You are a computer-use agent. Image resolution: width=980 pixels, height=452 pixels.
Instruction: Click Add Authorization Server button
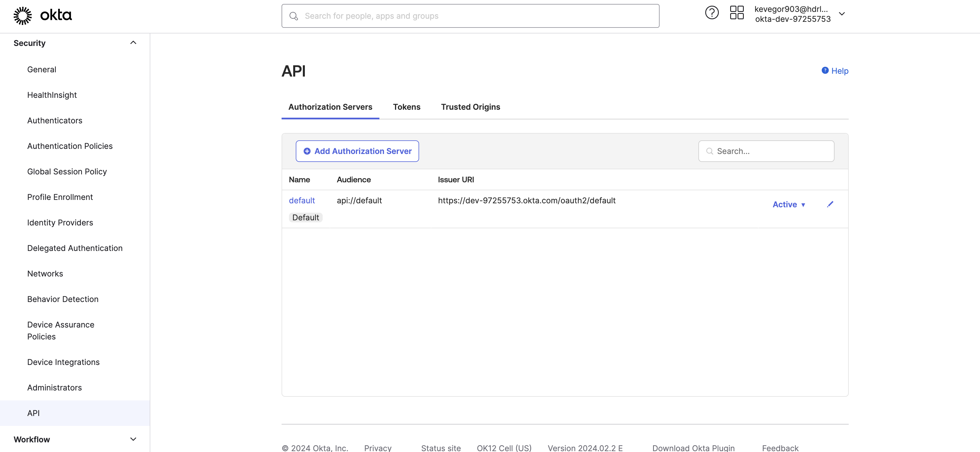pos(357,151)
